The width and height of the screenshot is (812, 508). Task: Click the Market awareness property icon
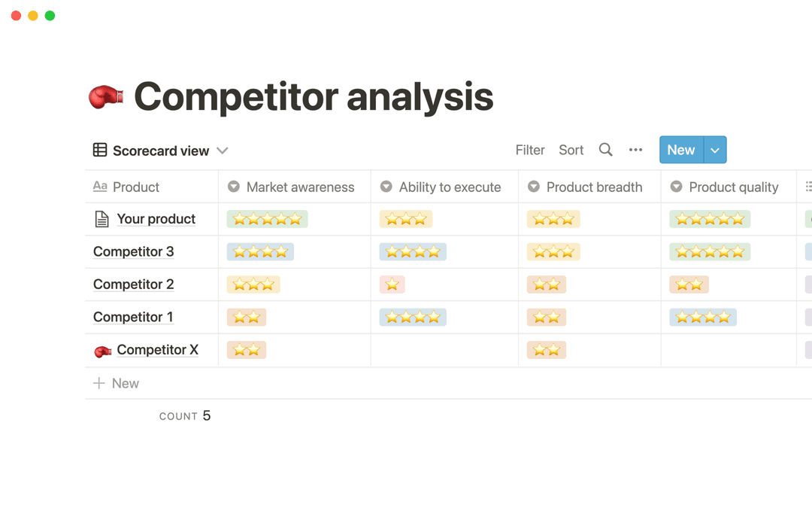[234, 187]
